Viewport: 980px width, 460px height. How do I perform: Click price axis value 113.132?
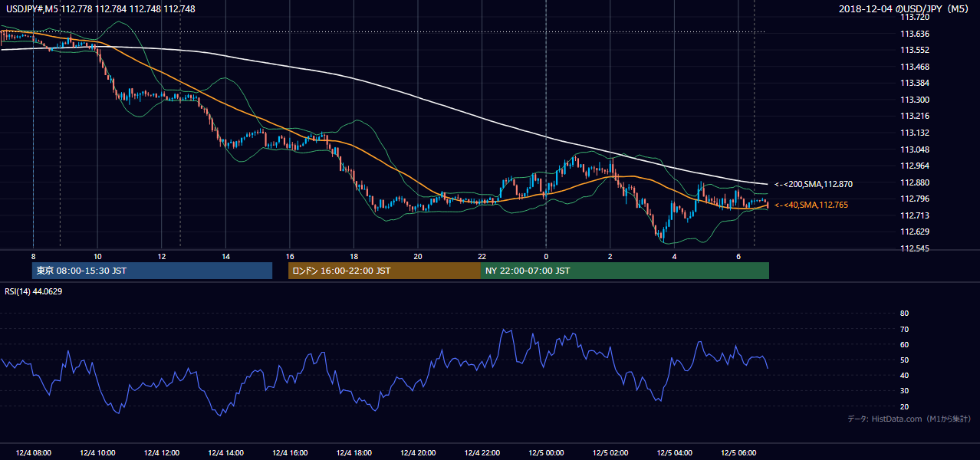915,133
